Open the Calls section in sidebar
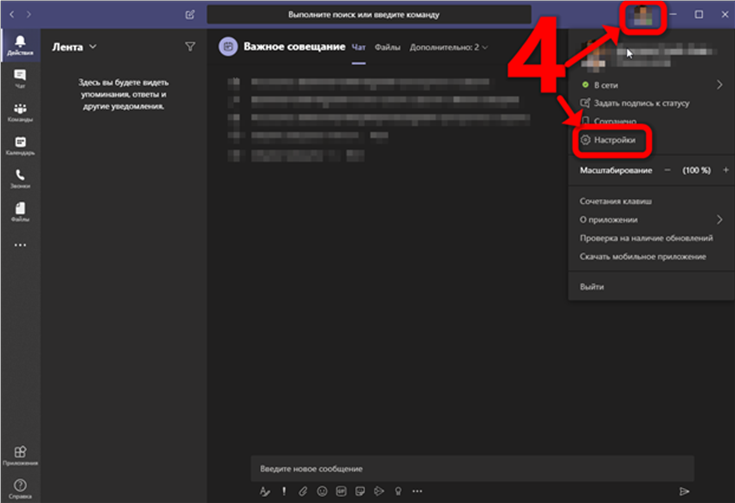The height and width of the screenshot is (503, 735). pos(20,179)
